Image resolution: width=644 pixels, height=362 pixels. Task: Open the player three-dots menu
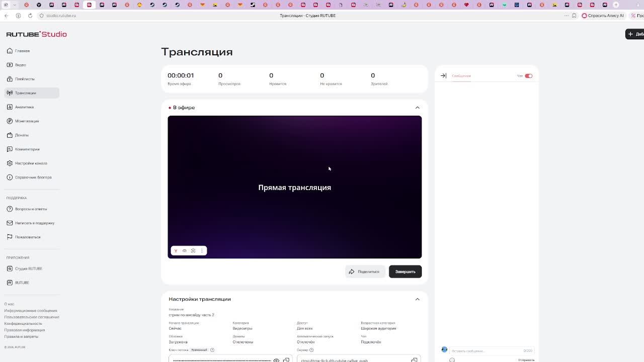click(202, 251)
